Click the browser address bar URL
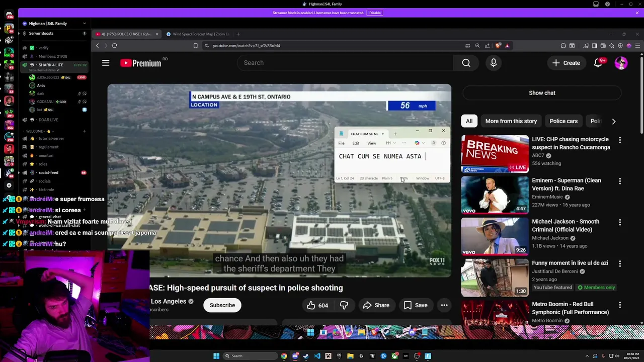The image size is (644, 362). 247,46
